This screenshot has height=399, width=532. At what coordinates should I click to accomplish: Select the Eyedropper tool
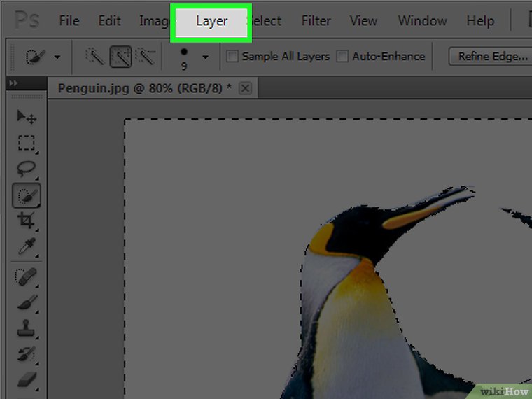27,246
